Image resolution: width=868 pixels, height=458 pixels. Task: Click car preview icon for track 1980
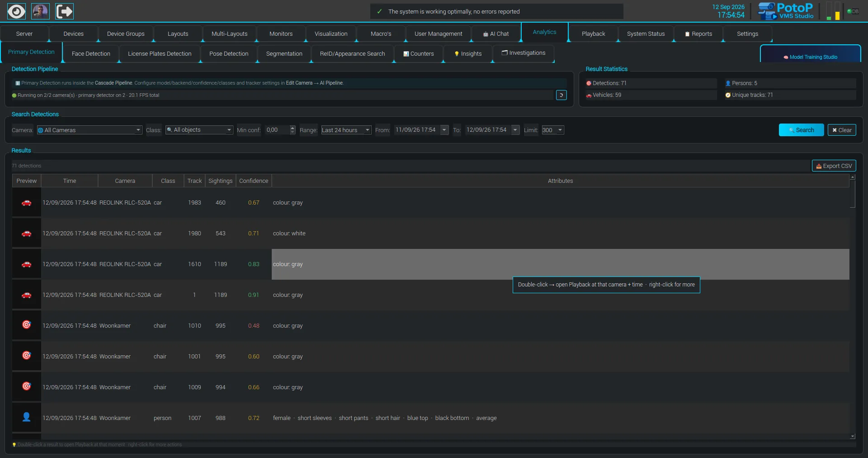[x=27, y=234]
